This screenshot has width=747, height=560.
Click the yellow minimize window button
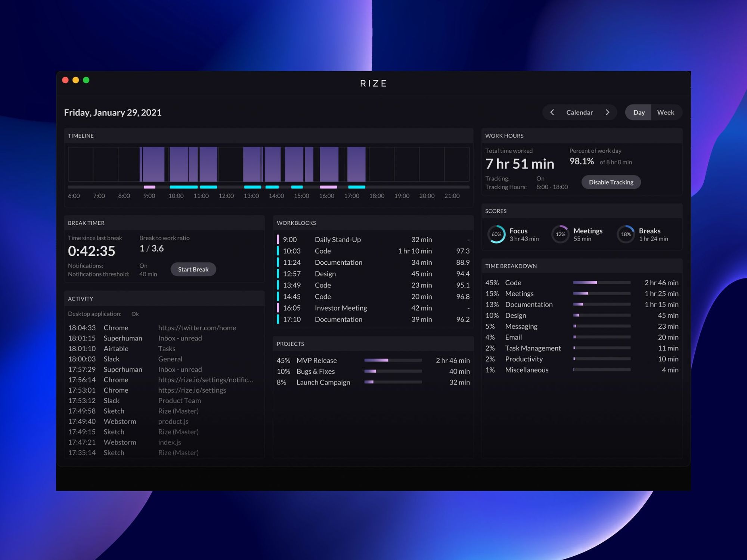point(76,80)
